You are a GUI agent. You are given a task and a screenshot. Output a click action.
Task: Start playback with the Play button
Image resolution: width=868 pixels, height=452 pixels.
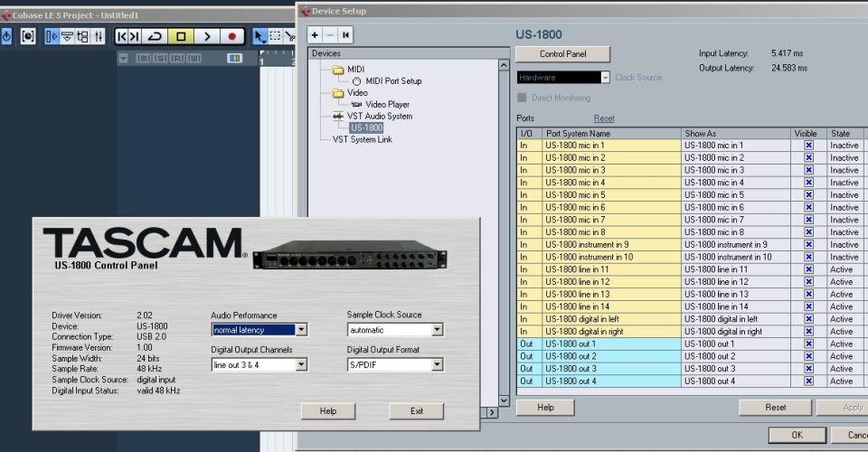[x=207, y=36]
